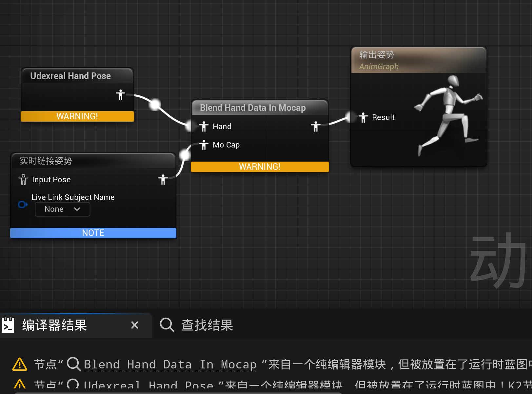Click Udexreal Hand Pose output pose pin
This screenshot has height=394, width=532.
[x=121, y=95]
